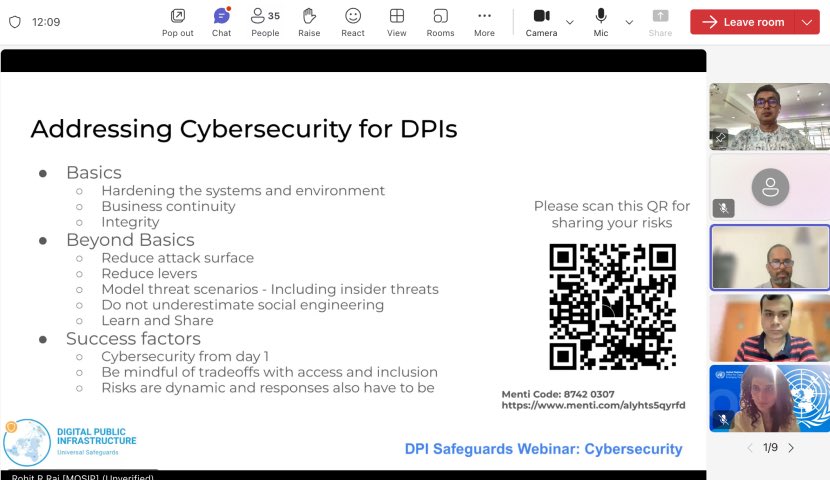The height and width of the screenshot is (480, 830).
Task: Click the 'Integrity' sub-bullet
Action: (x=130, y=222)
